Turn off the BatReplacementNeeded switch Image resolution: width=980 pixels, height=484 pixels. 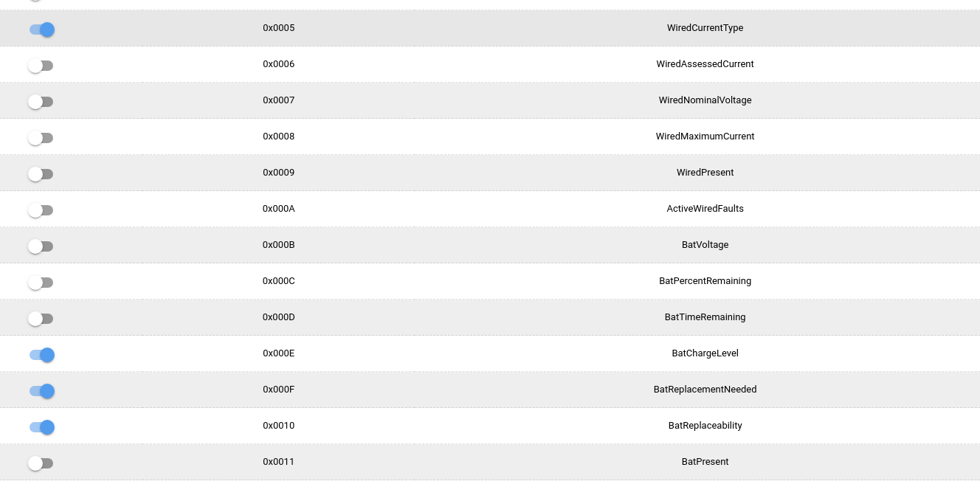(x=41, y=391)
